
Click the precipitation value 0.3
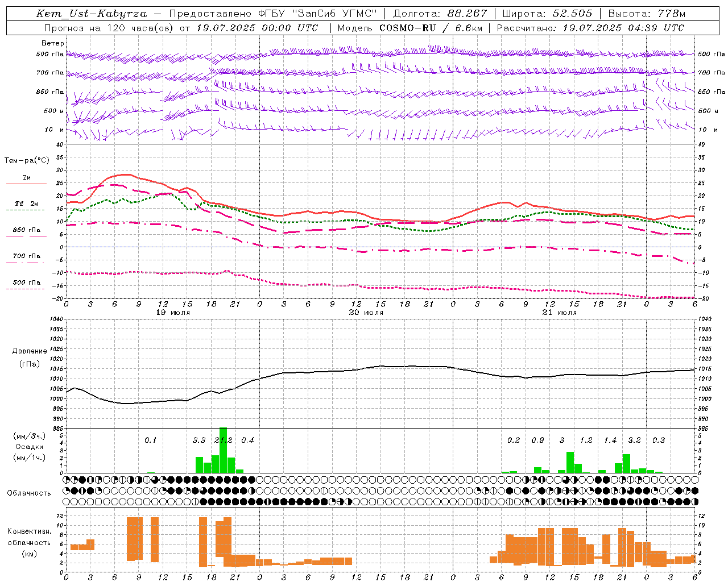659,440
